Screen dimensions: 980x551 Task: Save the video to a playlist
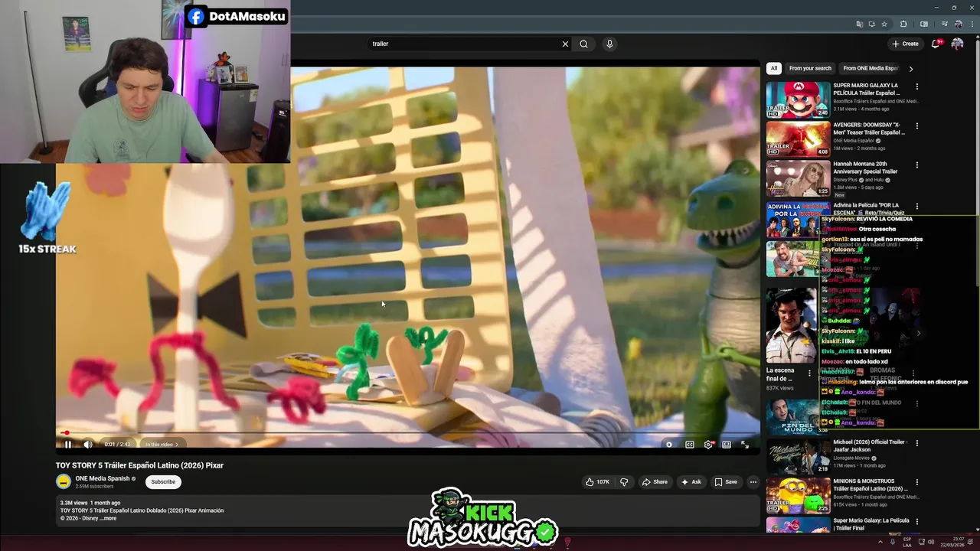726,482
